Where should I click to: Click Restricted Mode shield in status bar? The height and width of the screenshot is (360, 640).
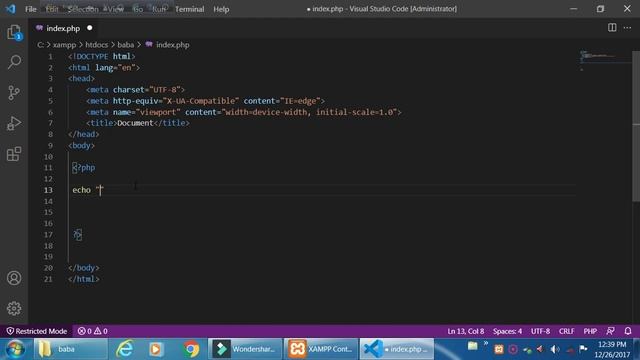pyautogui.click(x=37, y=331)
